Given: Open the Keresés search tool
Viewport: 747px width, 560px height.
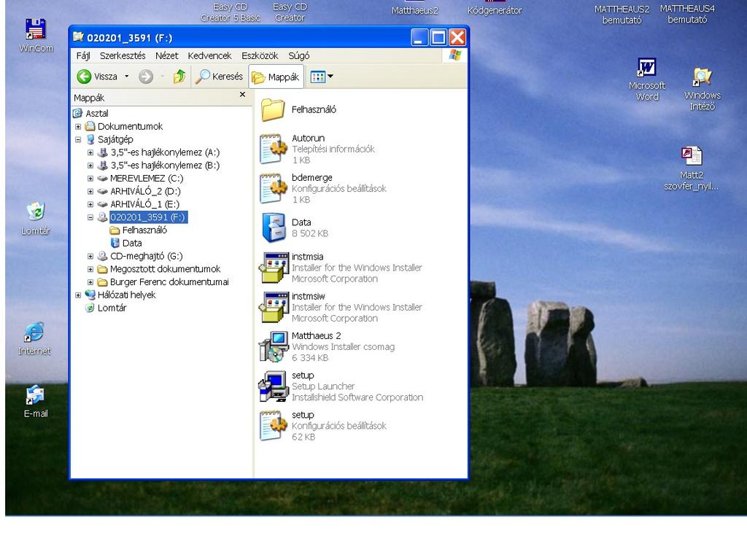Looking at the screenshot, I should point(219,76).
